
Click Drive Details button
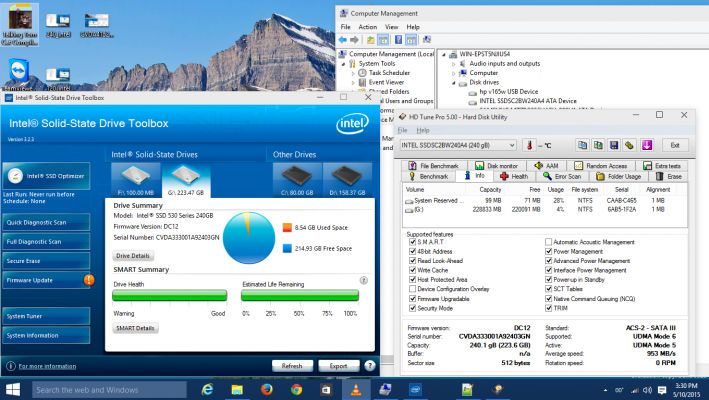[x=132, y=255]
